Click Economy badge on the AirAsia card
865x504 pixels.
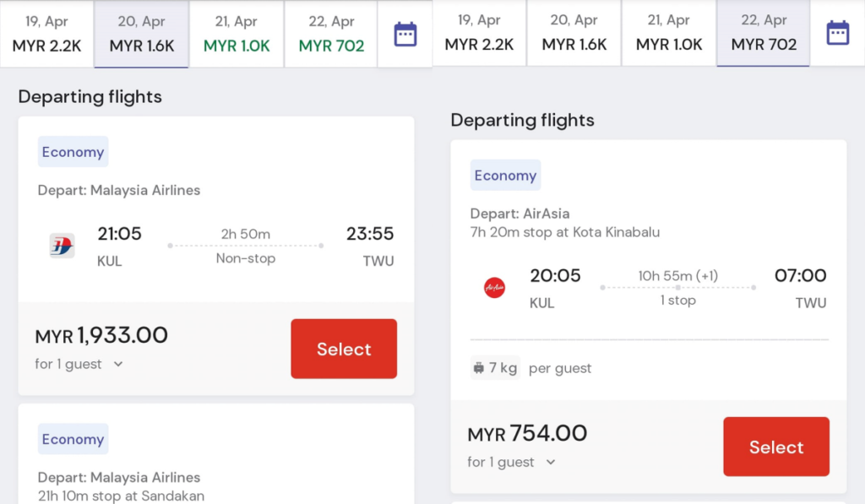pos(505,176)
